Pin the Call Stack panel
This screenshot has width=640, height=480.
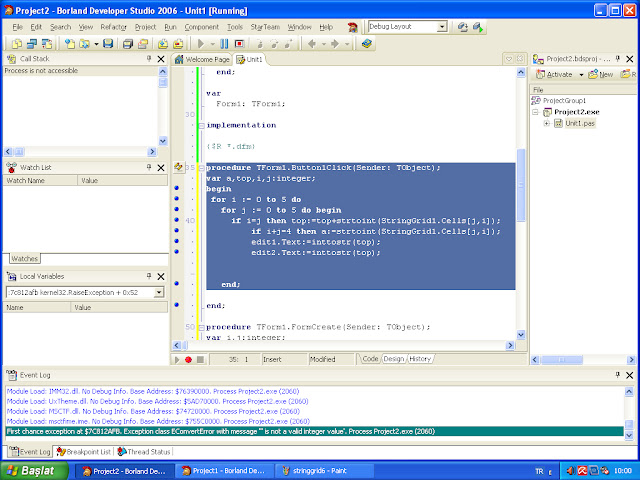(x=149, y=59)
